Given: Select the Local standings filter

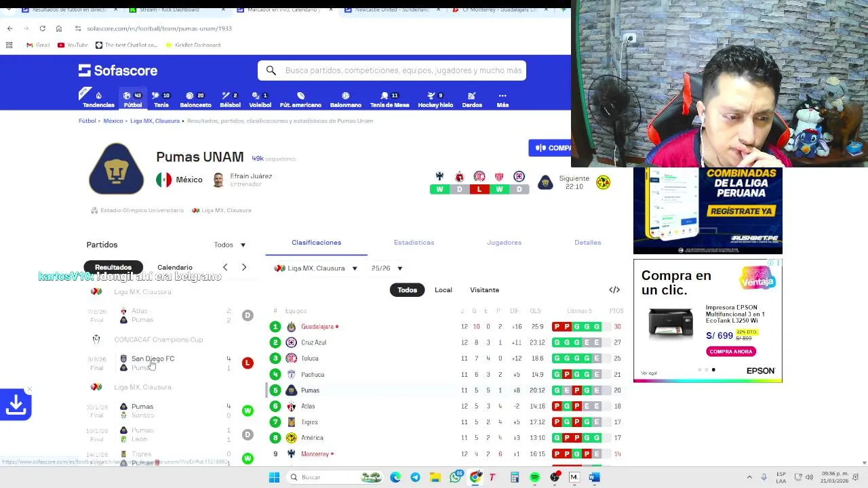Looking at the screenshot, I should coord(443,290).
